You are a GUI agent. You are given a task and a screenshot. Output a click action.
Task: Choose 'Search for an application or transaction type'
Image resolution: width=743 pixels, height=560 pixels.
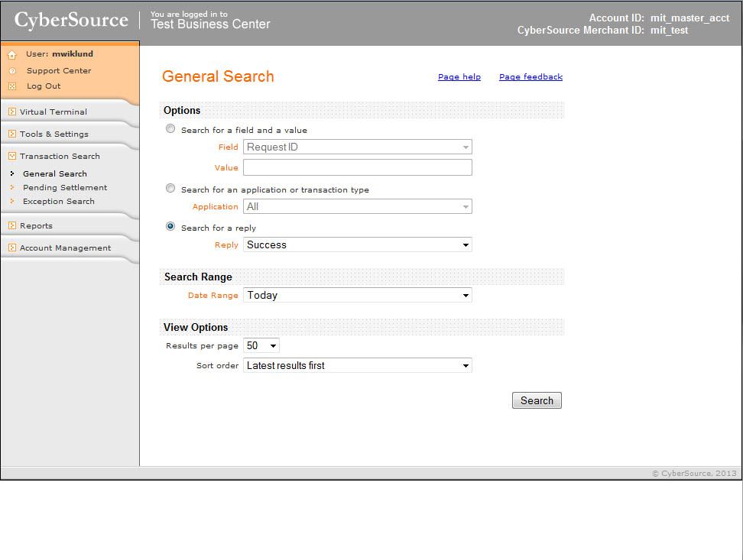click(x=170, y=189)
